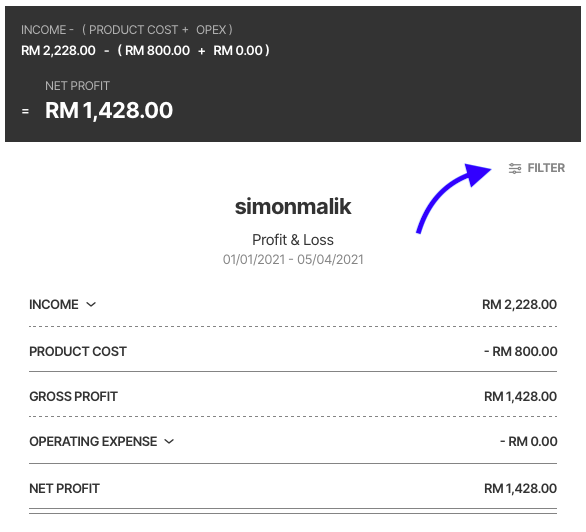Image resolution: width=586 pixels, height=532 pixels.
Task: Click the operating expense amount - RM 0.00
Action: coord(529,442)
